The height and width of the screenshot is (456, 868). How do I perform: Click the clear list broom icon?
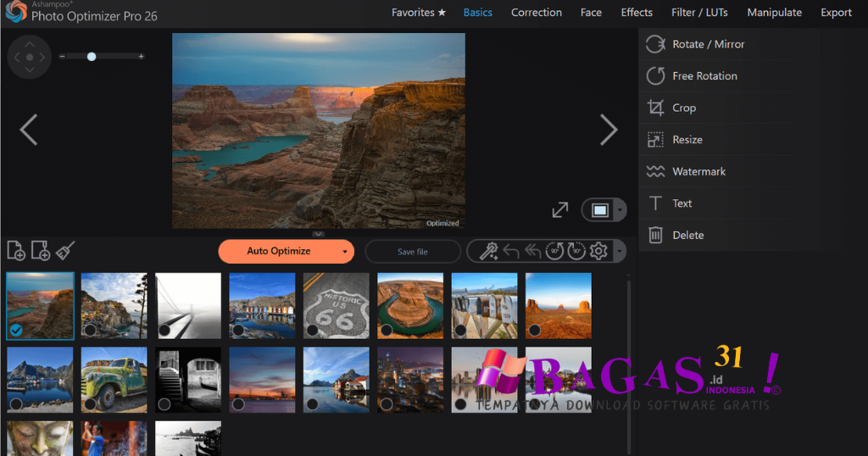coord(65,251)
